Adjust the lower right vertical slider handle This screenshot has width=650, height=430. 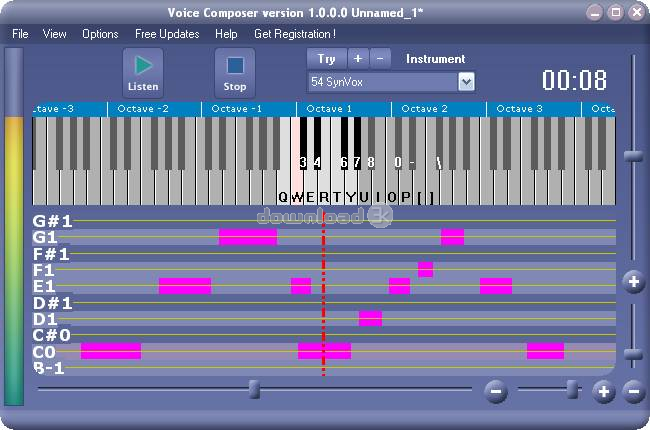[x=633, y=354]
